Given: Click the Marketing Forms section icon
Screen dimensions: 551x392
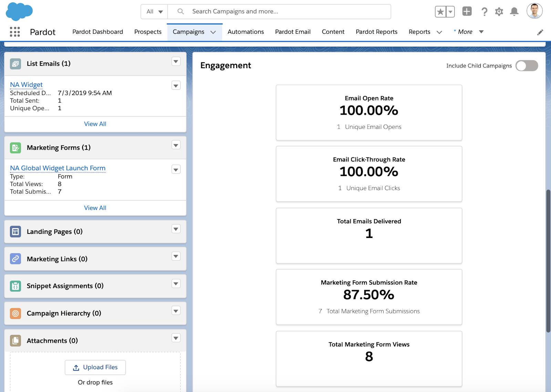Looking at the screenshot, I should (x=15, y=148).
